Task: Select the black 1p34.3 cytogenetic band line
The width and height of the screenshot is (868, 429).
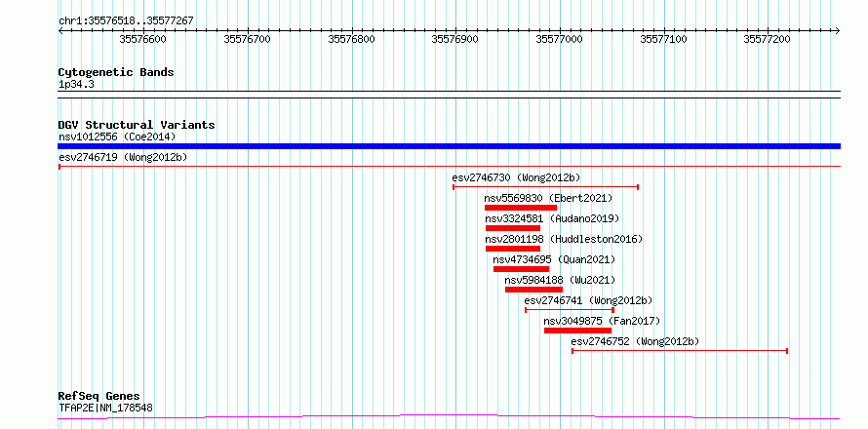Action: point(449,95)
